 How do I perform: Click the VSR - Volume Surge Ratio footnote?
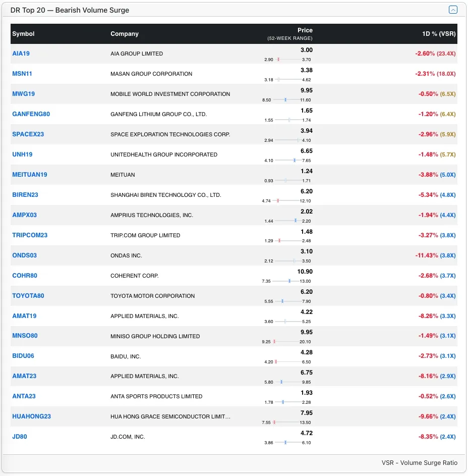click(420, 463)
